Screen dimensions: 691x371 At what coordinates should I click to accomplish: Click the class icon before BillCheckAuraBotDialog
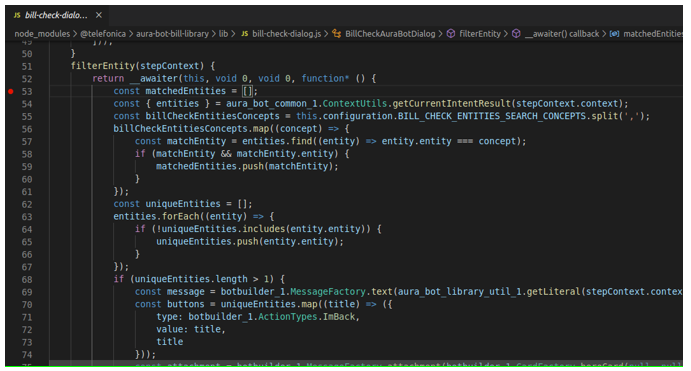tap(337, 34)
